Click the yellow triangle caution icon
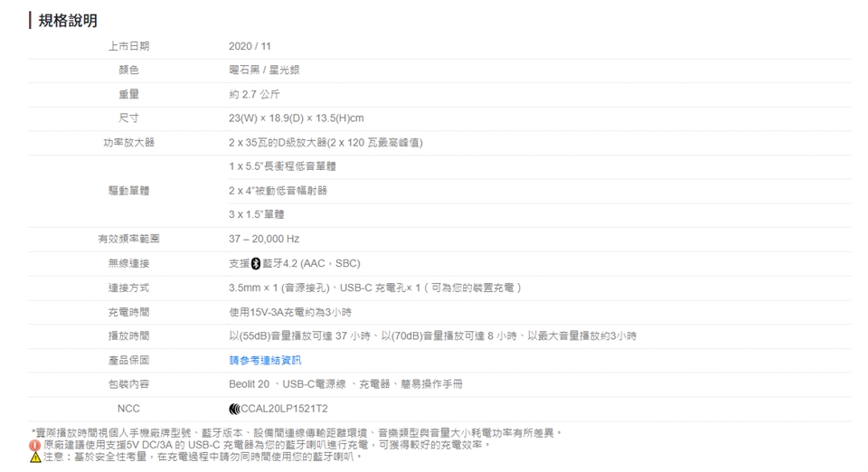The height and width of the screenshot is (472, 868). (33, 457)
